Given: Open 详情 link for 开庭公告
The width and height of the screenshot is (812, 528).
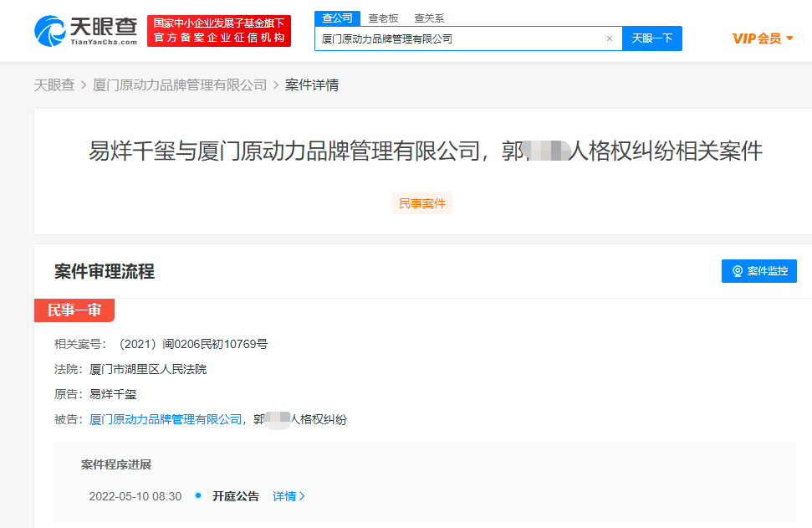Looking at the screenshot, I should point(284,496).
